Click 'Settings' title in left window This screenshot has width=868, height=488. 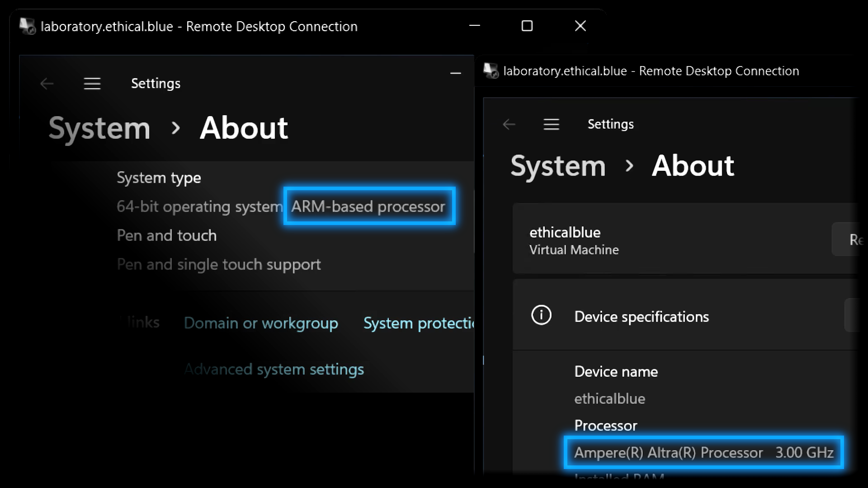click(156, 84)
